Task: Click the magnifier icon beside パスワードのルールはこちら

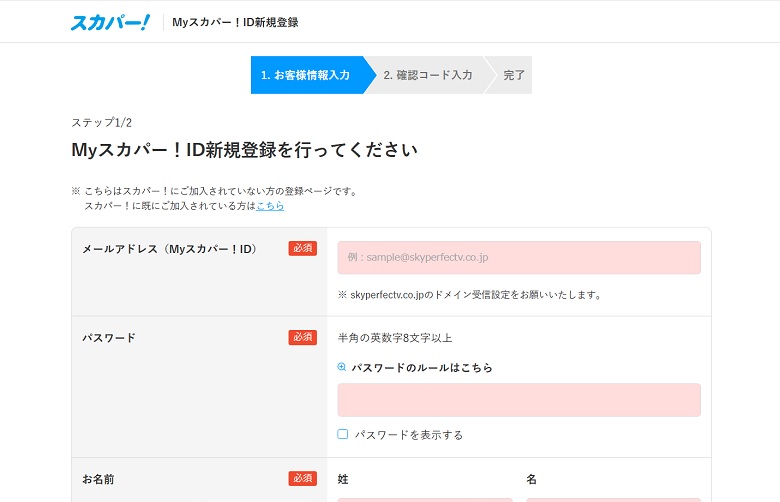Action: (x=342, y=367)
